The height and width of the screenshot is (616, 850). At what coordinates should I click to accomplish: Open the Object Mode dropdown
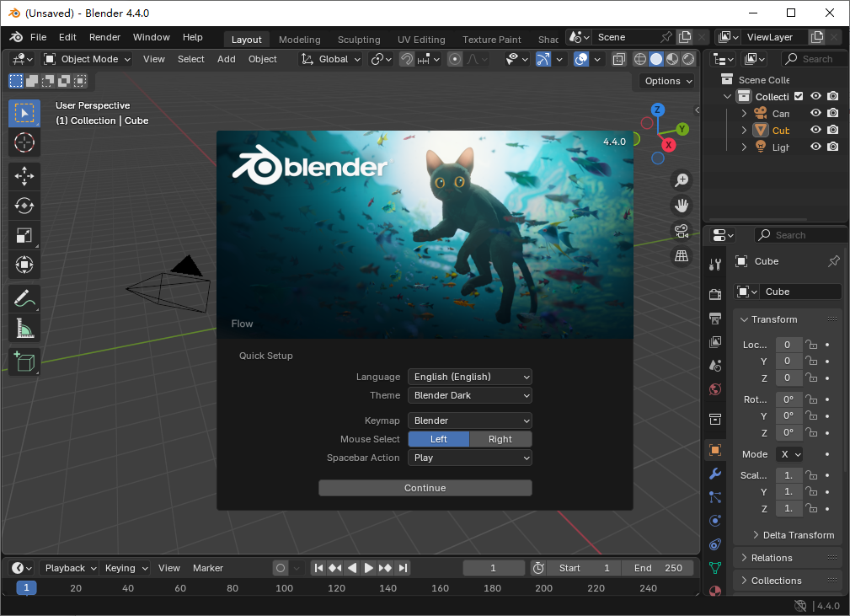88,59
